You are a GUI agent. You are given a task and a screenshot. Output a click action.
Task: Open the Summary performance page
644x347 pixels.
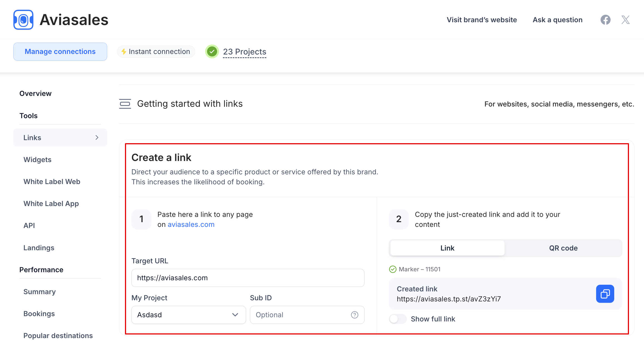coord(40,292)
